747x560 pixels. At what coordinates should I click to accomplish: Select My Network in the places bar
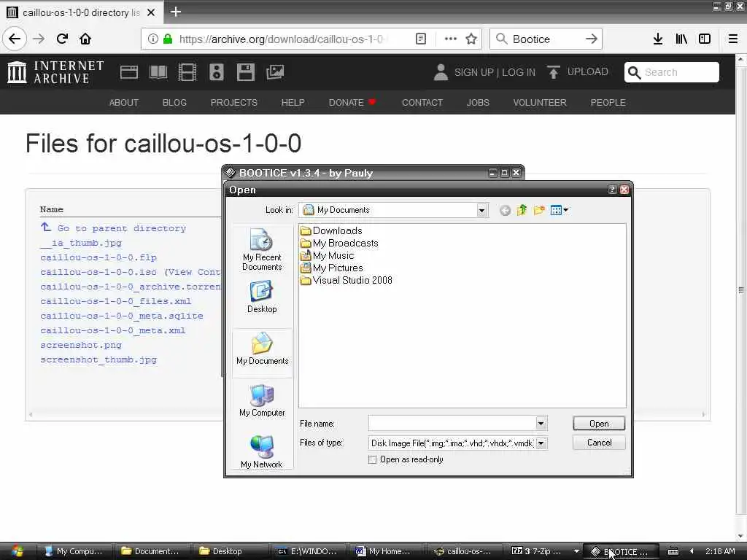tap(262, 452)
